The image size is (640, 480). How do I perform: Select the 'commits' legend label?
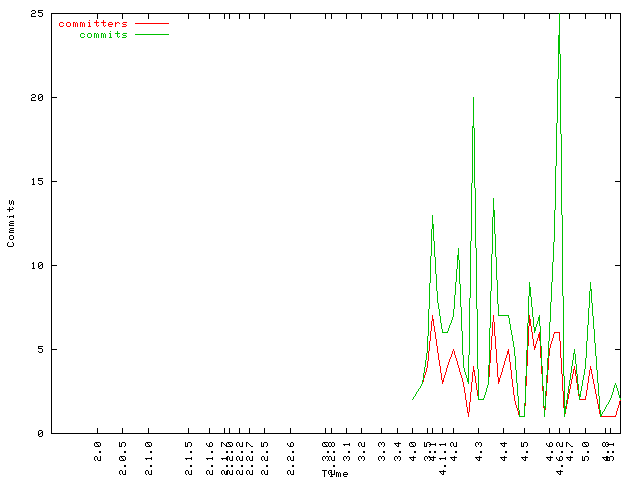tap(103, 34)
